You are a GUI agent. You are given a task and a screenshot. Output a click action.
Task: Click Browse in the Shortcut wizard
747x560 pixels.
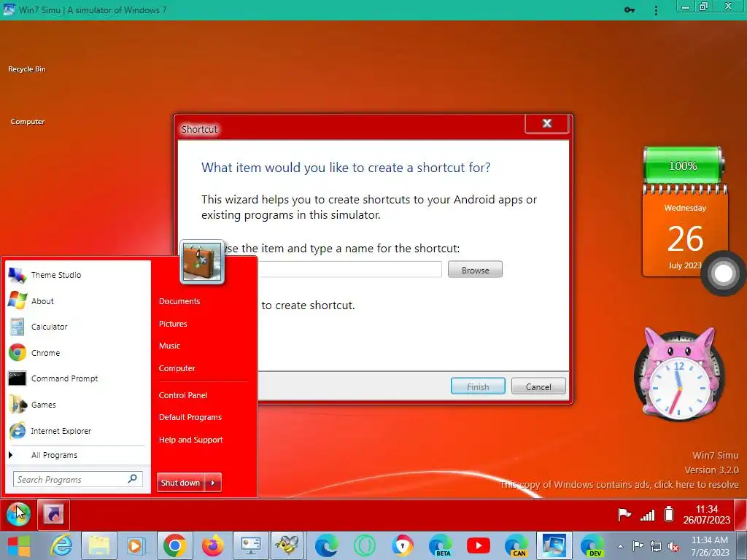(x=475, y=270)
